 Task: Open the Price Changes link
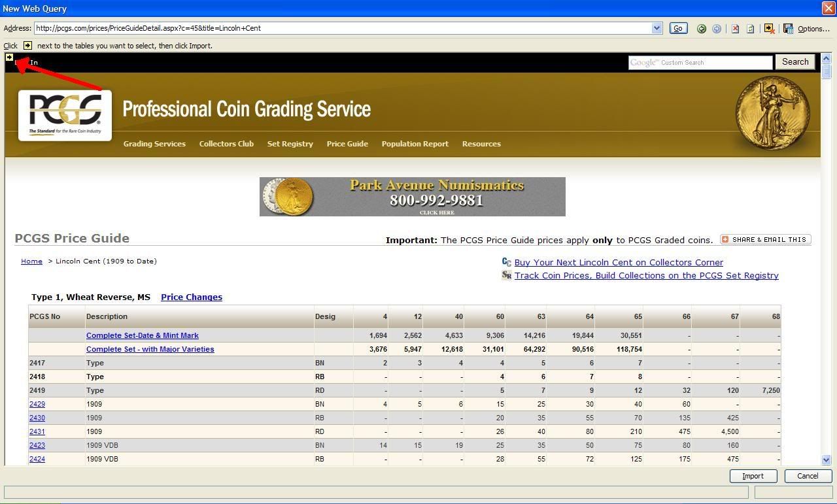pyautogui.click(x=192, y=297)
